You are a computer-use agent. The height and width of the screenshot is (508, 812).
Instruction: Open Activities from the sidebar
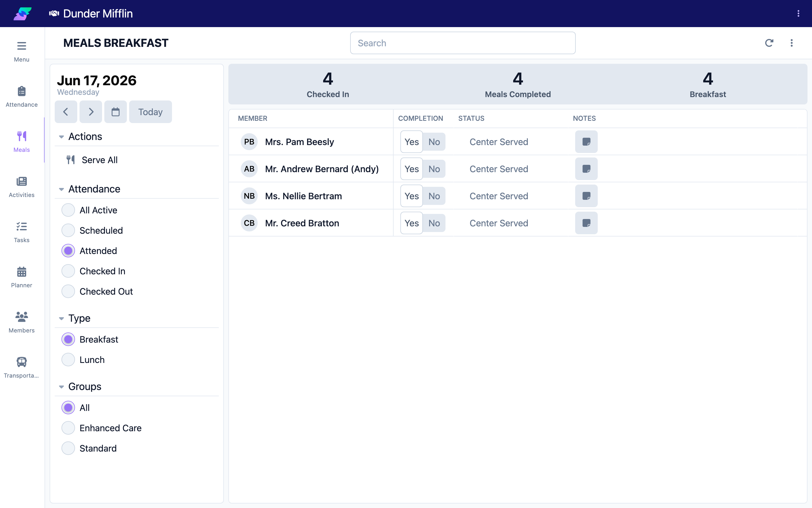click(x=21, y=187)
